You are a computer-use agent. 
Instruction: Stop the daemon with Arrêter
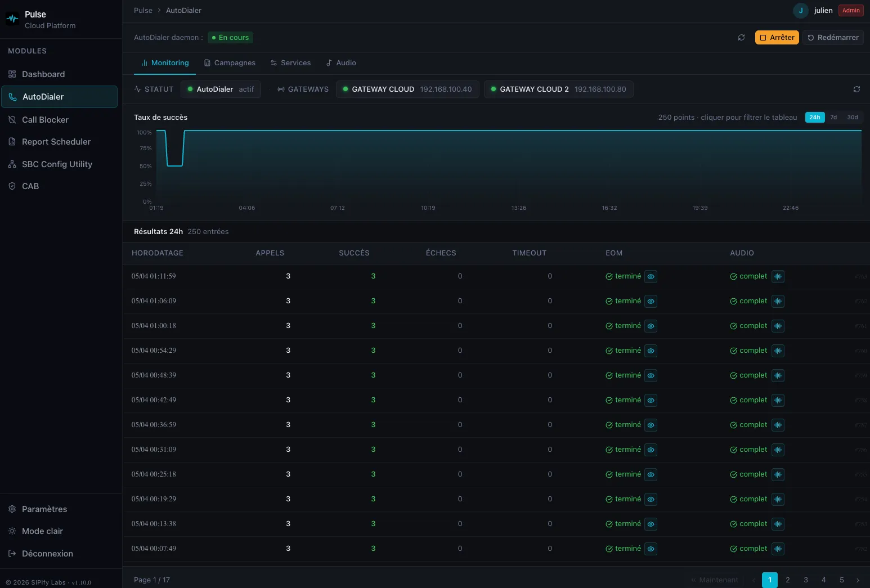777,38
